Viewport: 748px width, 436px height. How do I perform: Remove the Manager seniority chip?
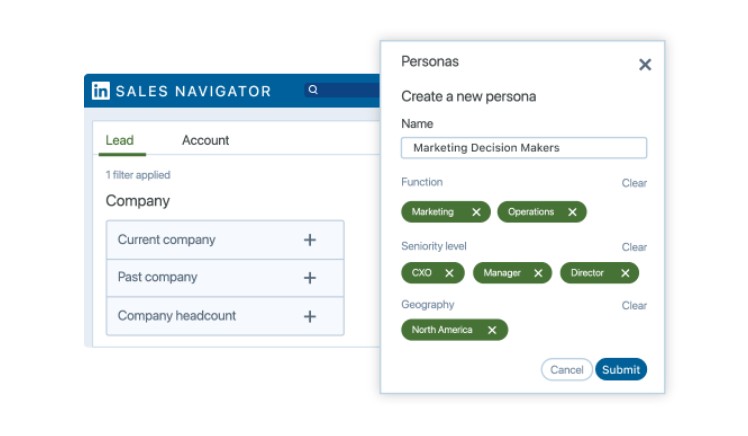click(x=538, y=273)
